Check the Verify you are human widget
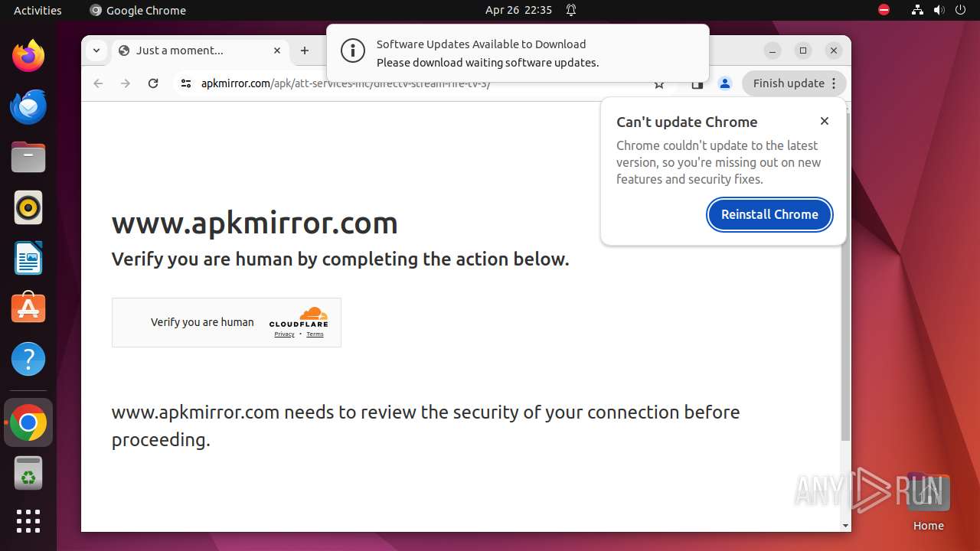 coord(227,322)
